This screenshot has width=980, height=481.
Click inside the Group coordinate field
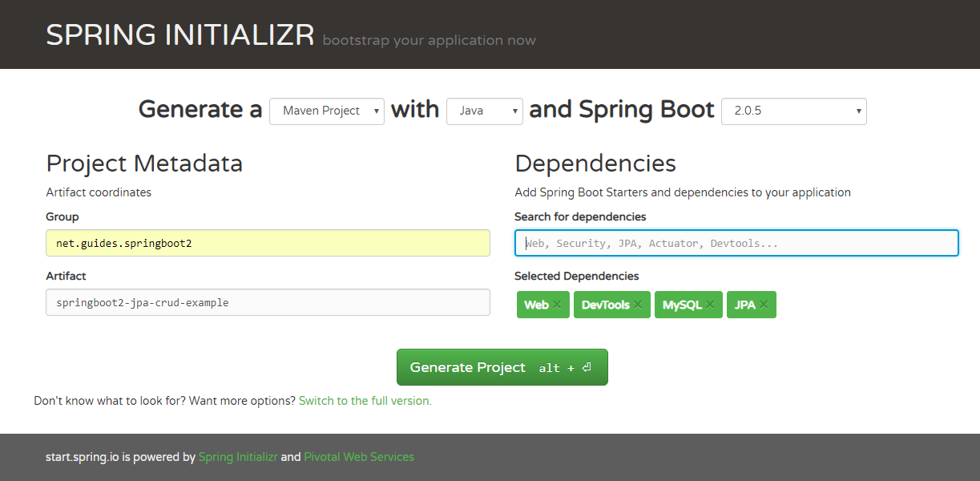[x=268, y=243]
